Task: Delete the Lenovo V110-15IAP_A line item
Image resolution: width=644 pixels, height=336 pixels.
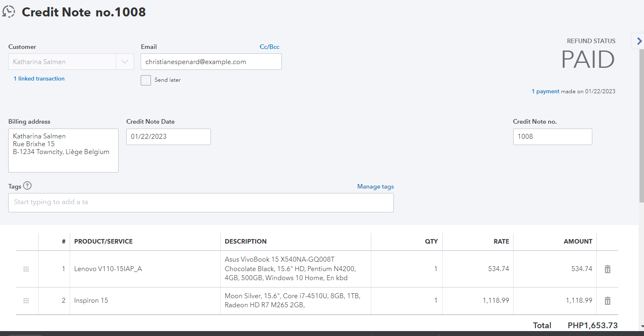Action: [x=607, y=269]
